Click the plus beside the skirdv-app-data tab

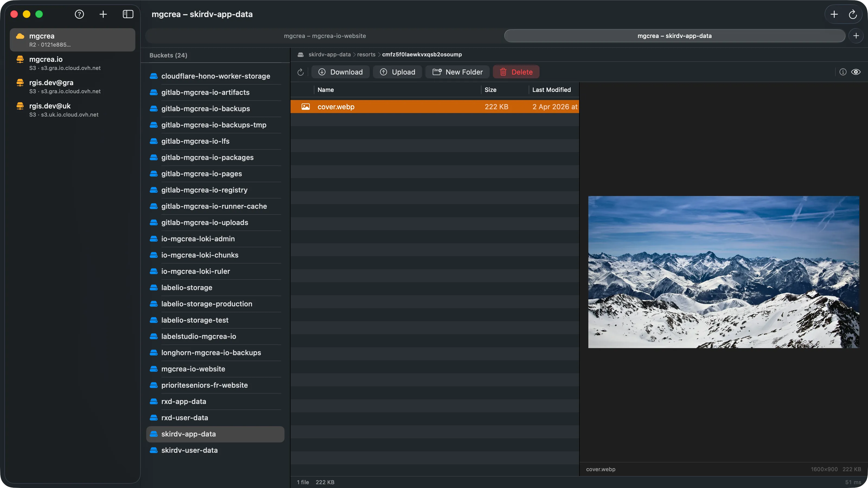(856, 36)
